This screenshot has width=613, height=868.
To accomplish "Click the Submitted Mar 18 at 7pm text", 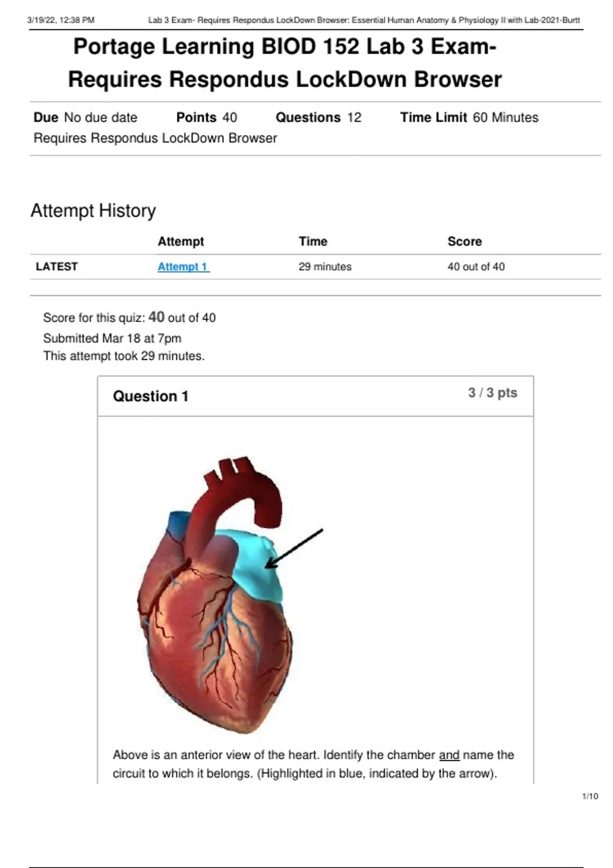I will click(112, 338).
